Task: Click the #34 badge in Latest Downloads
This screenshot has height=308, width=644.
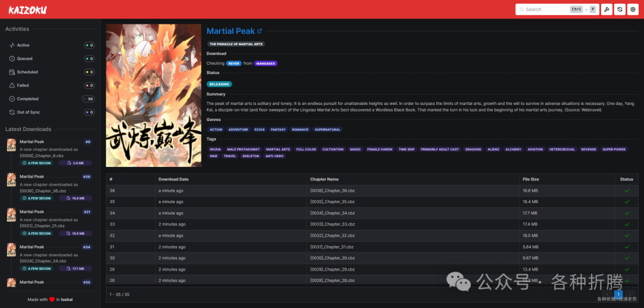Action: click(86, 247)
